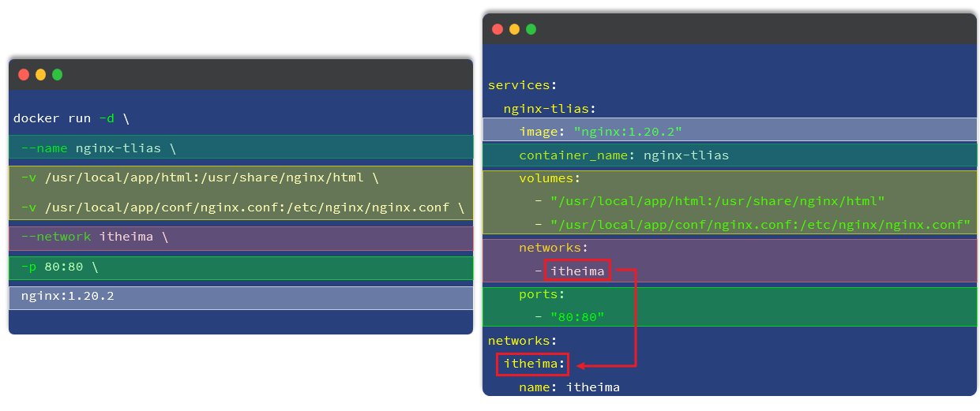
Task: Click the red-boxed "itheima:" network definition key
Action: (x=533, y=364)
